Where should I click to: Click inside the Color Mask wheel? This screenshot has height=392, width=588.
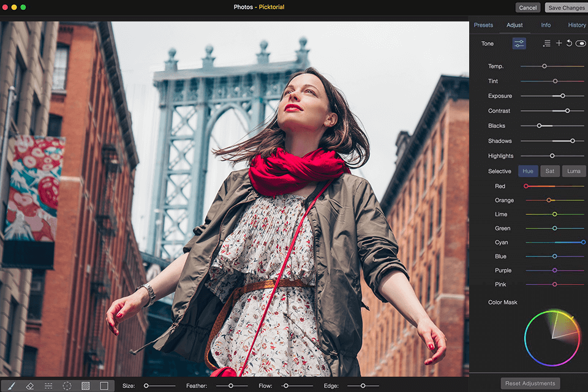pos(552,338)
